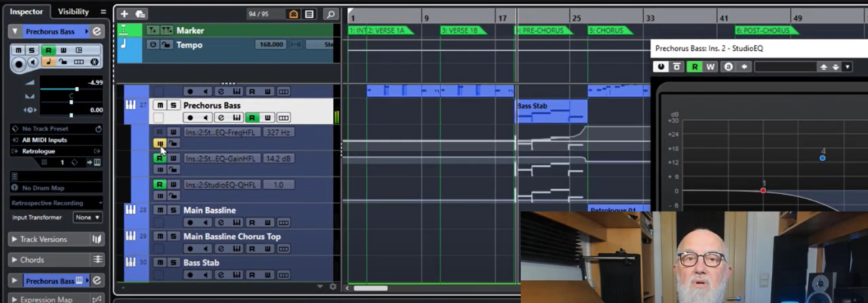This screenshot has width=868, height=303.
Task: Toggle Write Automation in StudioEQ window
Action: [710, 67]
